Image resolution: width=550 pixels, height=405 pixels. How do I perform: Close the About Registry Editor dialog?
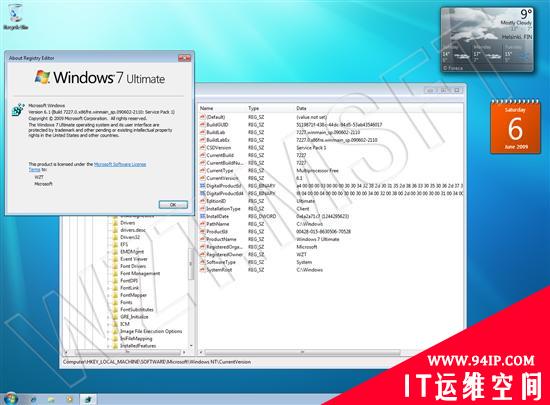pos(185,58)
